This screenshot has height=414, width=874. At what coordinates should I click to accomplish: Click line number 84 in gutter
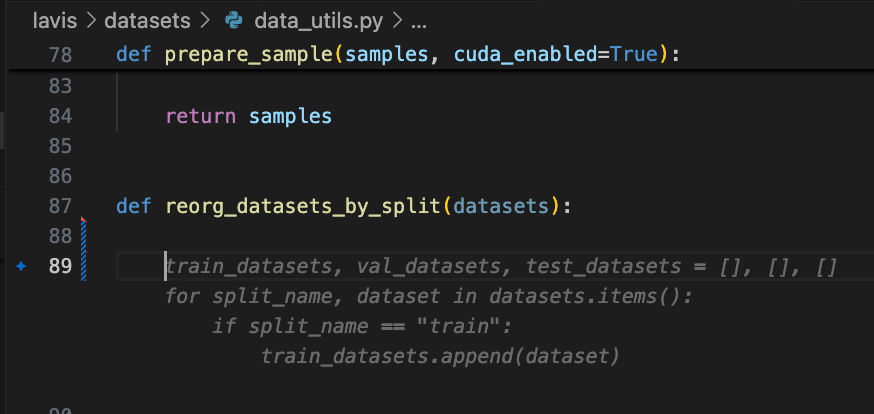tap(60, 116)
